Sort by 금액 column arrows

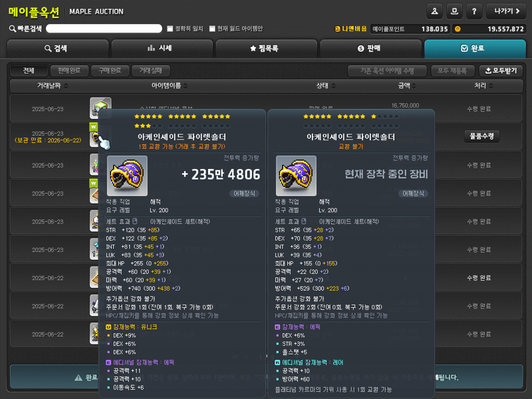click(414, 86)
